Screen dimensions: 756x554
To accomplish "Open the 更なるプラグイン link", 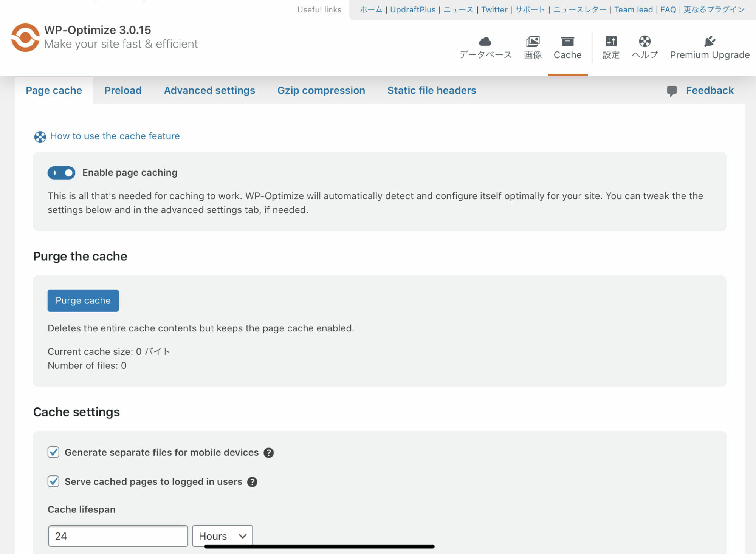I will pyautogui.click(x=714, y=10).
